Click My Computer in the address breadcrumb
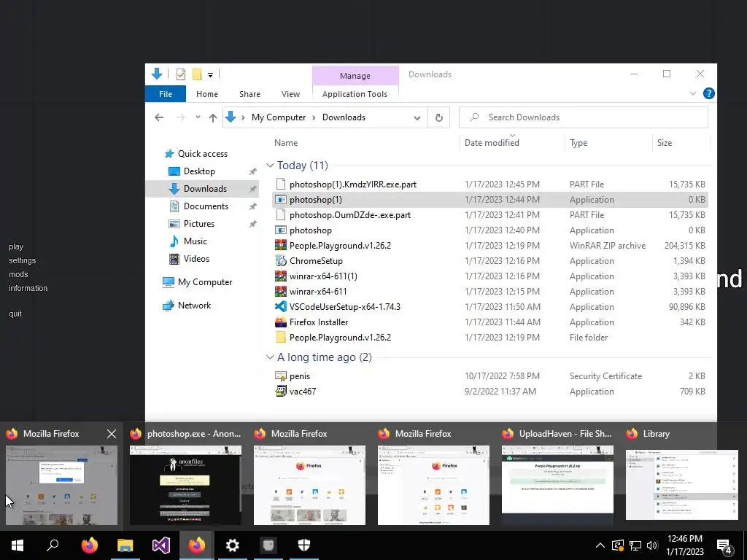 (x=279, y=117)
